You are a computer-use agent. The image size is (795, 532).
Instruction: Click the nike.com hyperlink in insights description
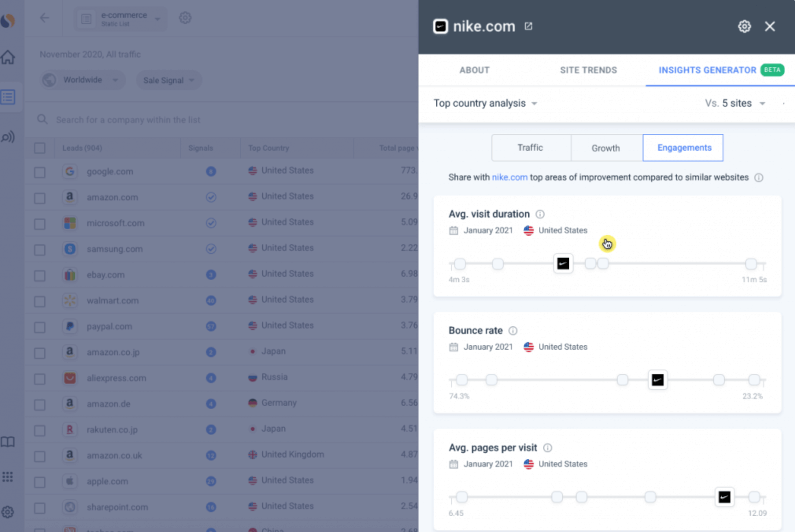click(x=510, y=177)
